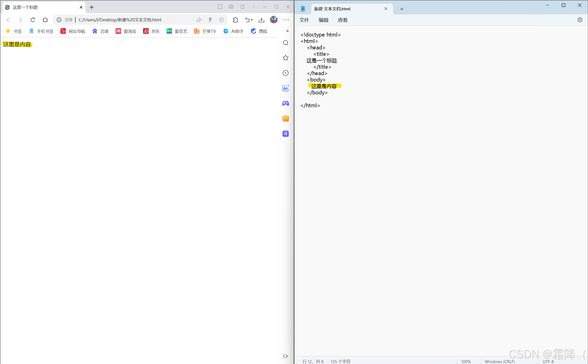
Task: Open the downloads icon in the toolbar
Action: [261, 20]
